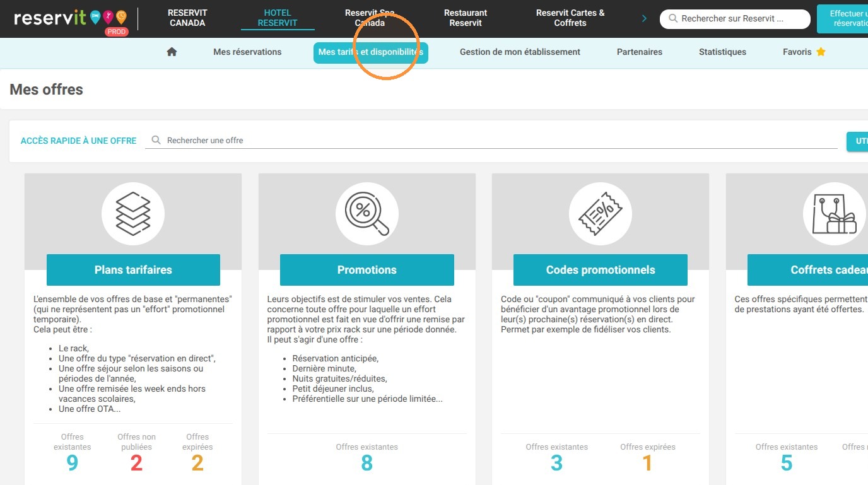Click the 3 existing Codes promotionnels offers
868x485 pixels.
[x=556, y=464]
